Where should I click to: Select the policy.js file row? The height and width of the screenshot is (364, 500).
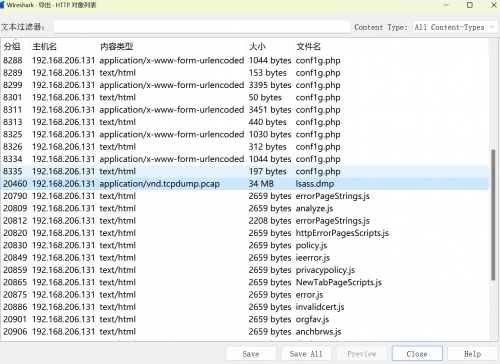tap(245, 245)
